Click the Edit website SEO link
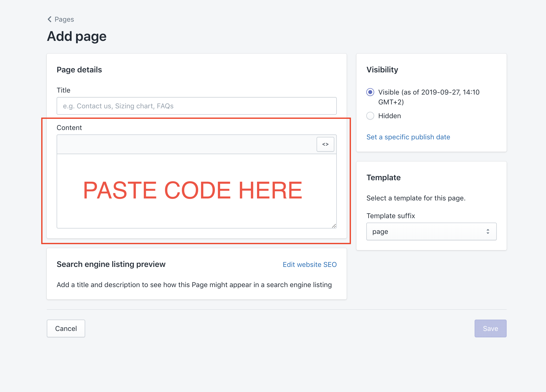 [x=309, y=264]
